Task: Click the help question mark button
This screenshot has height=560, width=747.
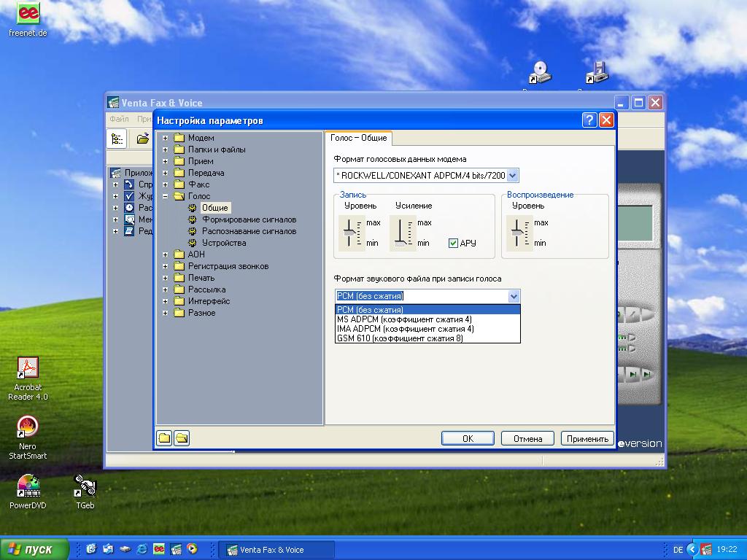Action: (x=589, y=120)
